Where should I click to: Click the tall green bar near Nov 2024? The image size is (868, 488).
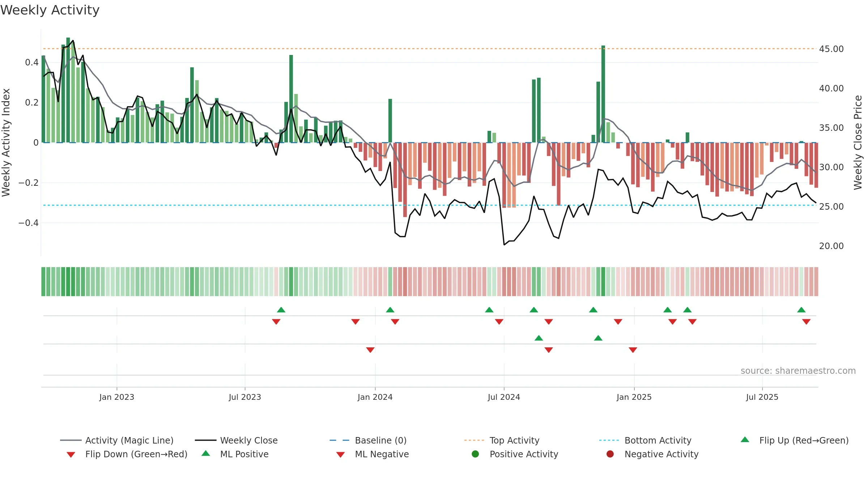tap(603, 94)
